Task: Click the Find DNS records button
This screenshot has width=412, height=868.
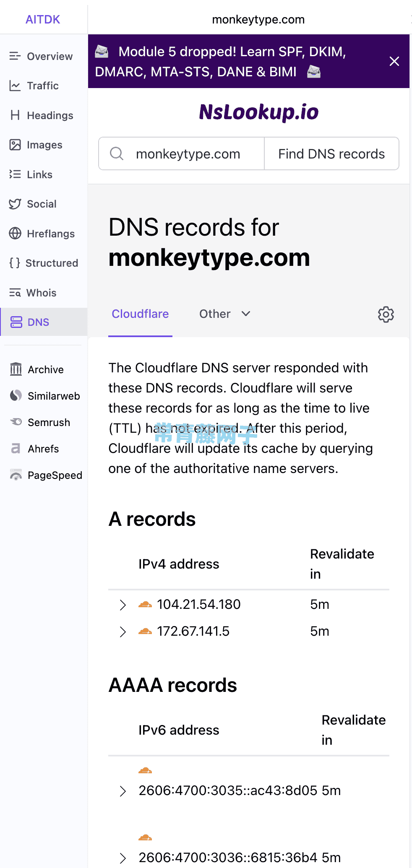Action: point(331,154)
